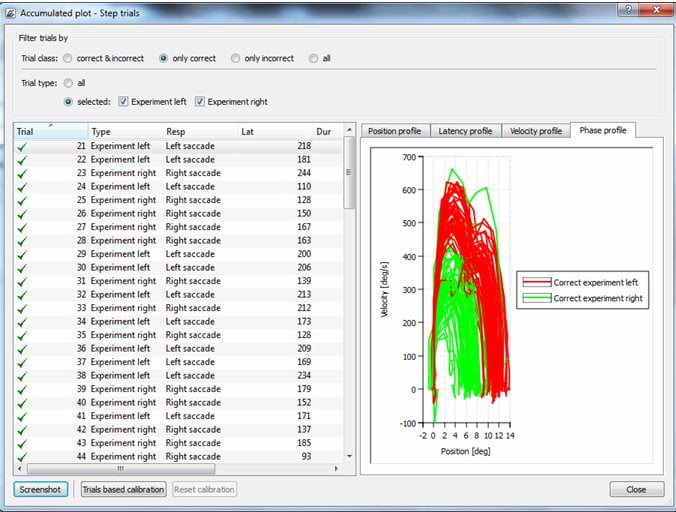This screenshot has height=512, width=676.
Task: Click the vertical scrollbar thumb of trial list
Action: coord(349,172)
